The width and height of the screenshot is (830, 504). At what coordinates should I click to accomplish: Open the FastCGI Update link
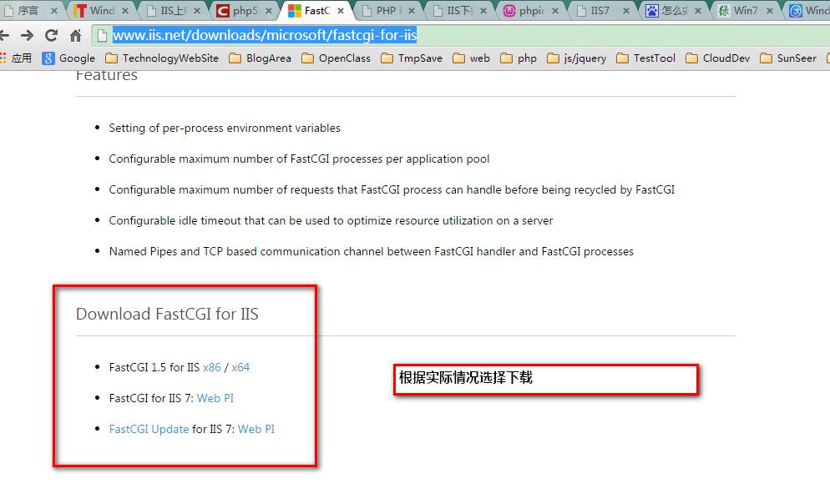tap(149, 429)
